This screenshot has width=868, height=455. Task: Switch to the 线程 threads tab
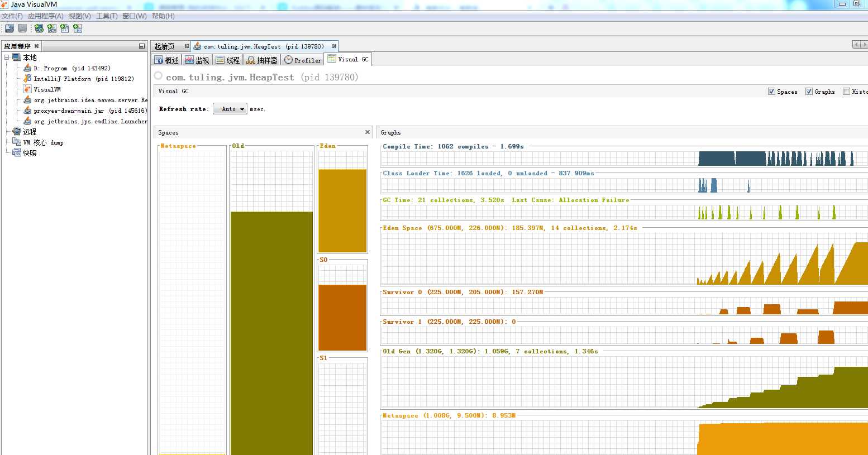tap(228, 60)
